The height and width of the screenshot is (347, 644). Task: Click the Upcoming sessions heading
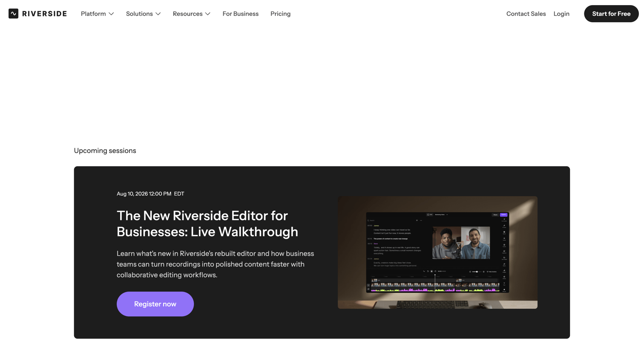pos(105,150)
